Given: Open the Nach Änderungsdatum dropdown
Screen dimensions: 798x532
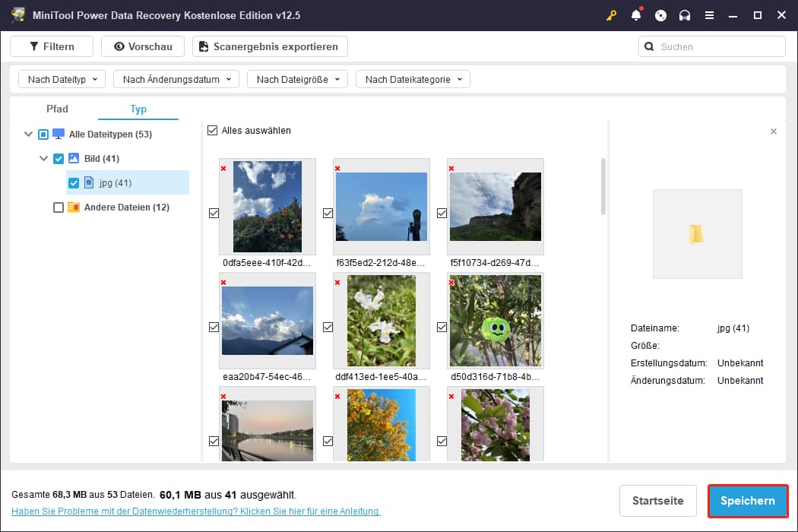Looking at the screenshot, I should point(176,79).
